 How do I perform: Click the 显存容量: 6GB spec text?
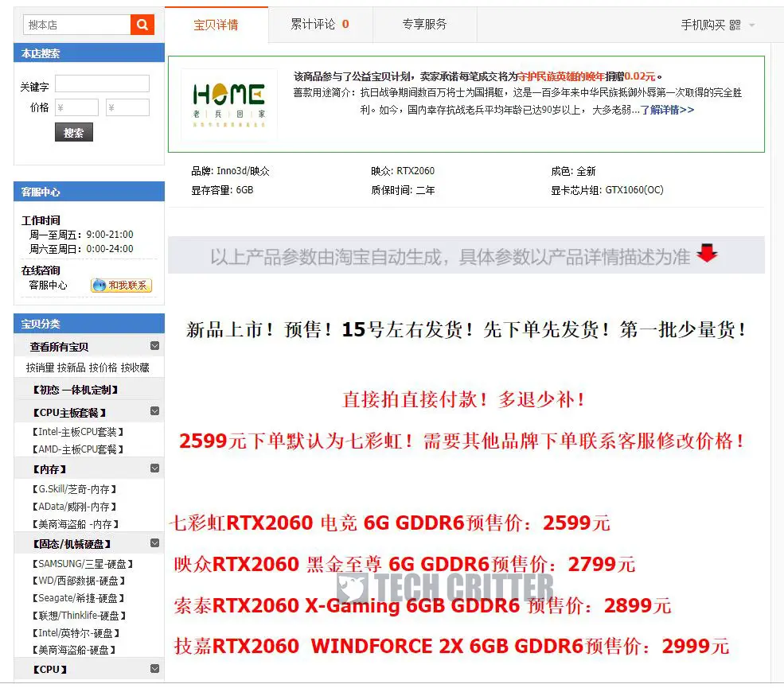[x=223, y=190]
